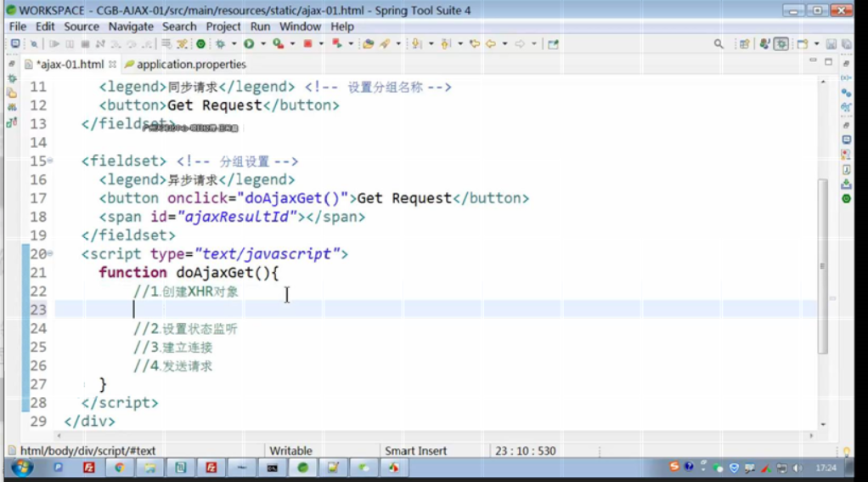Click the Writable status bar entry
The image size is (868, 482).
(x=290, y=451)
